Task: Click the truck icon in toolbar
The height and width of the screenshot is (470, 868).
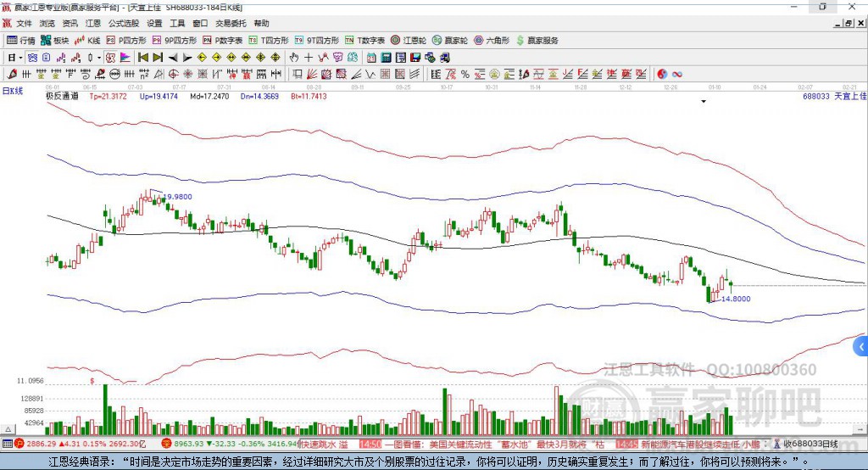Action: [x=446, y=58]
